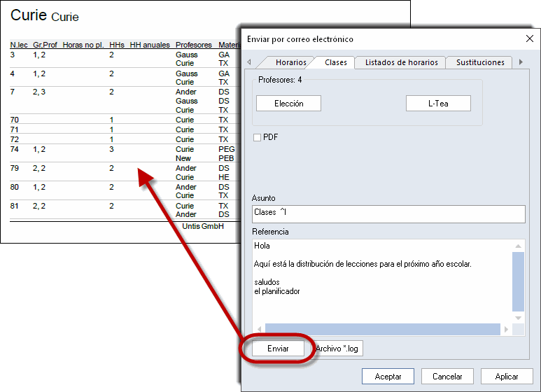This screenshot has height=392, width=541.
Task: Click the large Curie report title
Action: tap(29, 15)
